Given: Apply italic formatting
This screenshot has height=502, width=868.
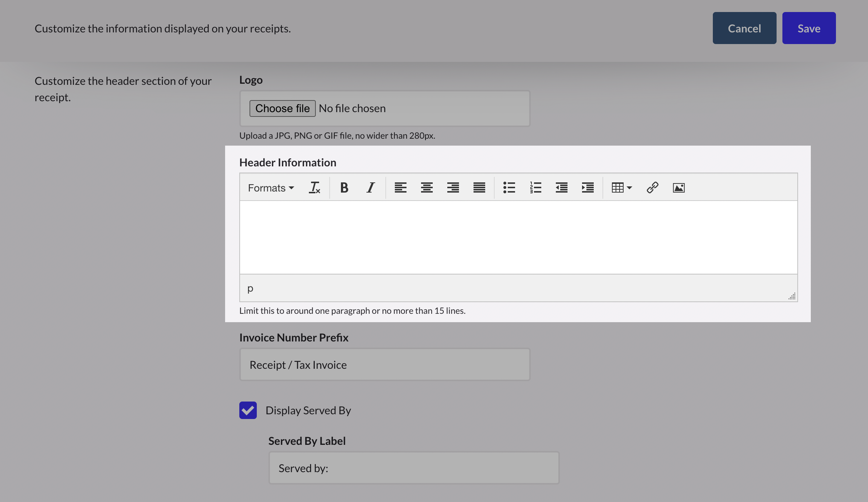Looking at the screenshot, I should point(370,187).
